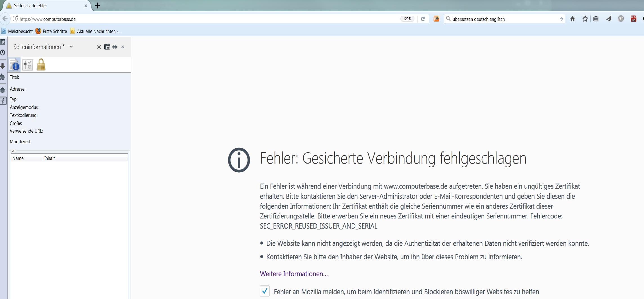
Task: Click sidebar window-mode icon in header
Action: pyautogui.click(x=107, y=47)
